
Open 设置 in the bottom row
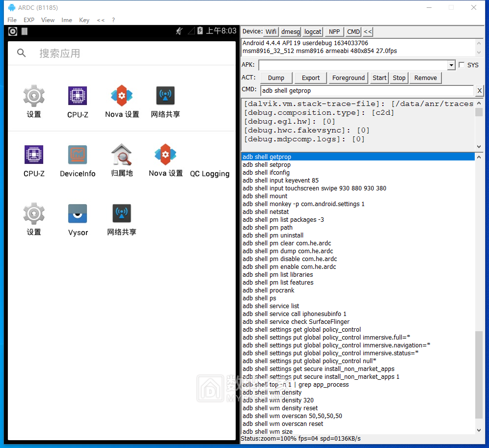point(34,219)
